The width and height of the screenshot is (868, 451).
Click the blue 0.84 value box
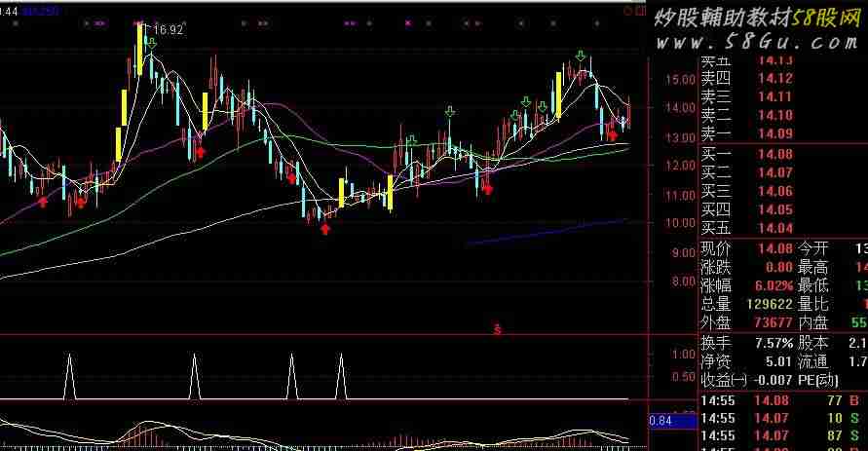[661, 421]
